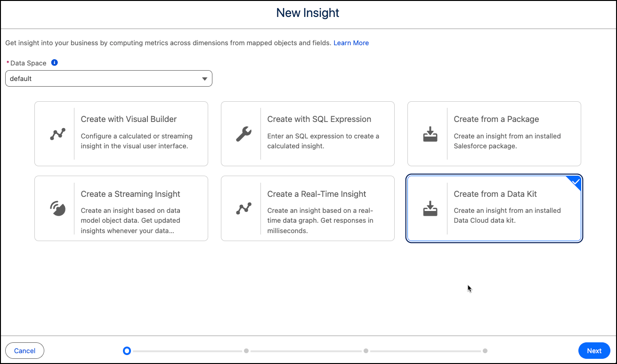This screenshot has height=364, width=617.
Task: Click the second progress step dot
Action: (x=246, y=351)
